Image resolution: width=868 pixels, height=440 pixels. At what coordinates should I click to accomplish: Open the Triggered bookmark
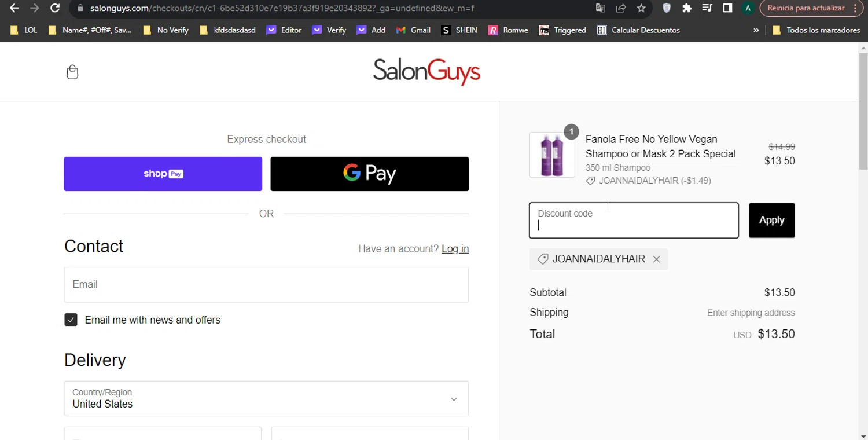click(x=562, y=30)
